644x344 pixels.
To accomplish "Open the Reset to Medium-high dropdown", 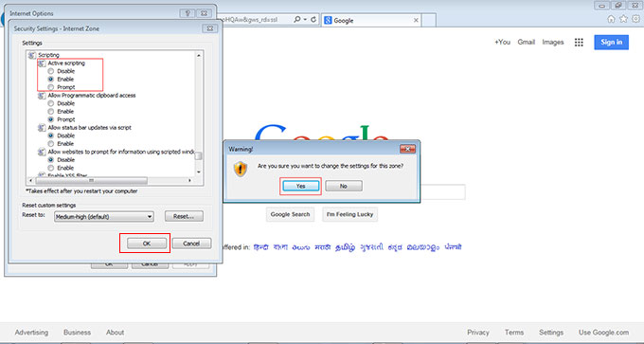I will click(104, 217).
